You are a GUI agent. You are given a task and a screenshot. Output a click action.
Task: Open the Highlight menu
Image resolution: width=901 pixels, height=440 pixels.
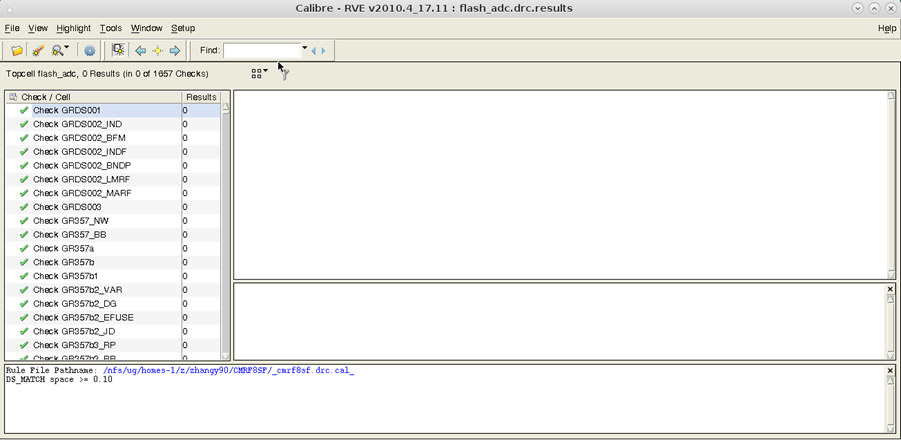click(73, 28)
